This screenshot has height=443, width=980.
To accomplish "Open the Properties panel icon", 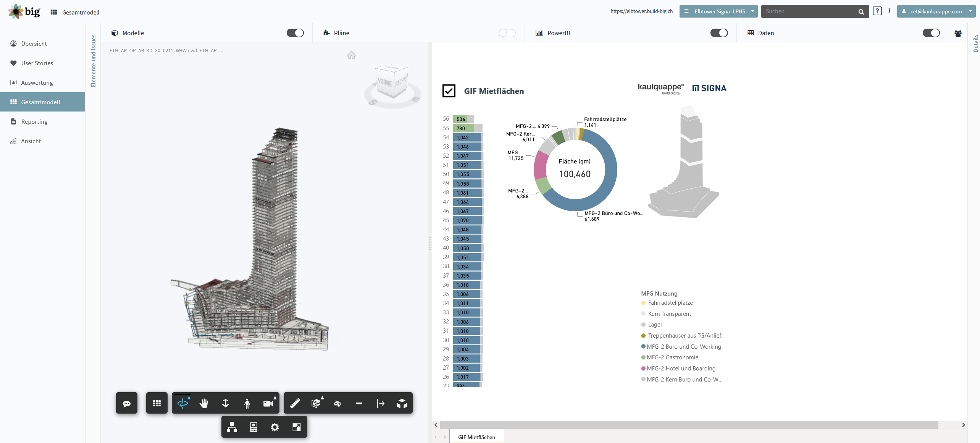I will click(x=253, y=427).
